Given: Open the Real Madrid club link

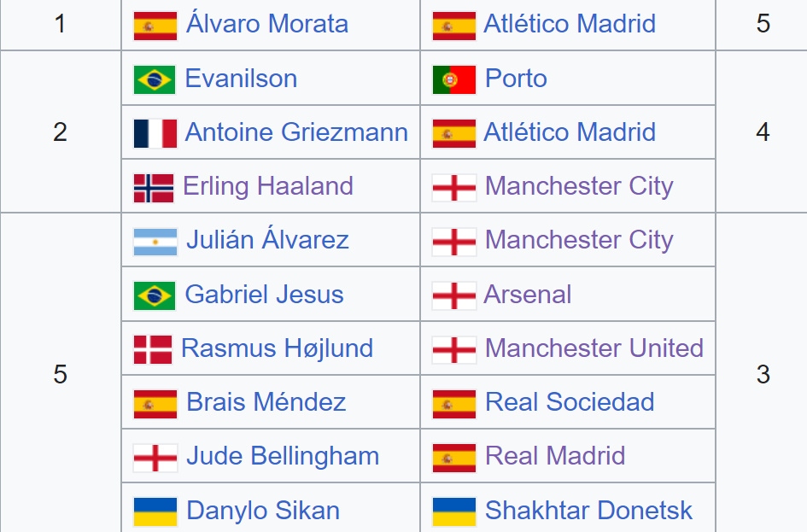Looking at the screenshot, I should (x=555, y=456).
